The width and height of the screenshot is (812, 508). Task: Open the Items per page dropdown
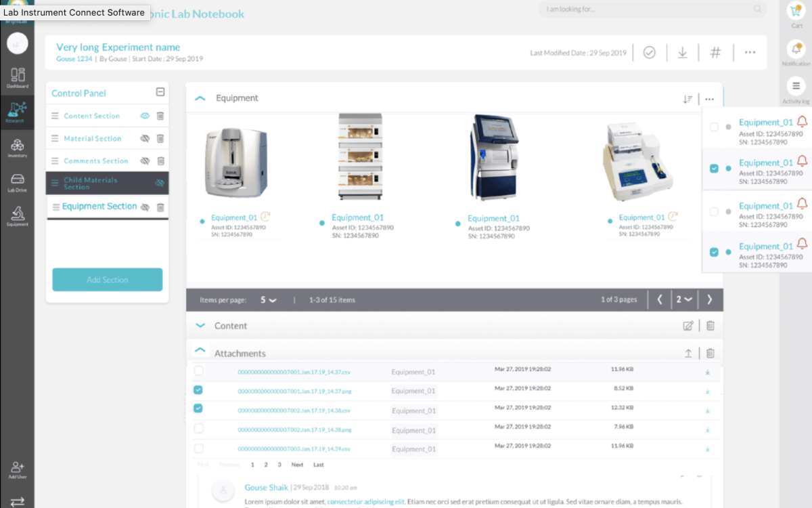click(x=269, y=300)
